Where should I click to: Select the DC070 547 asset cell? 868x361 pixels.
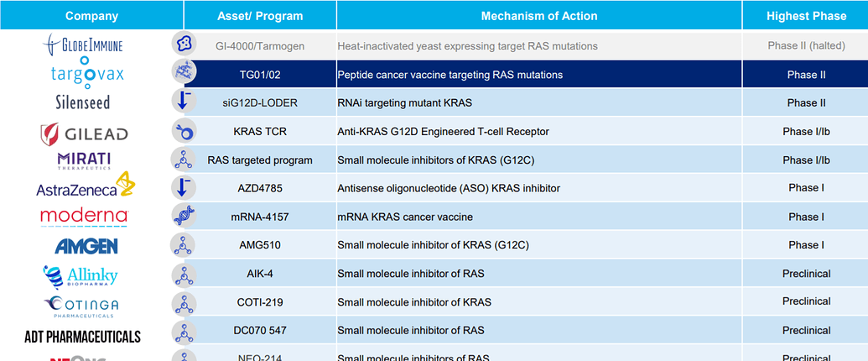[260, 331]
